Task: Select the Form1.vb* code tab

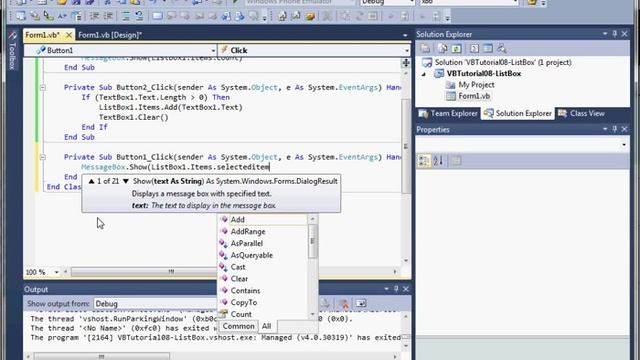Action: 42,35
